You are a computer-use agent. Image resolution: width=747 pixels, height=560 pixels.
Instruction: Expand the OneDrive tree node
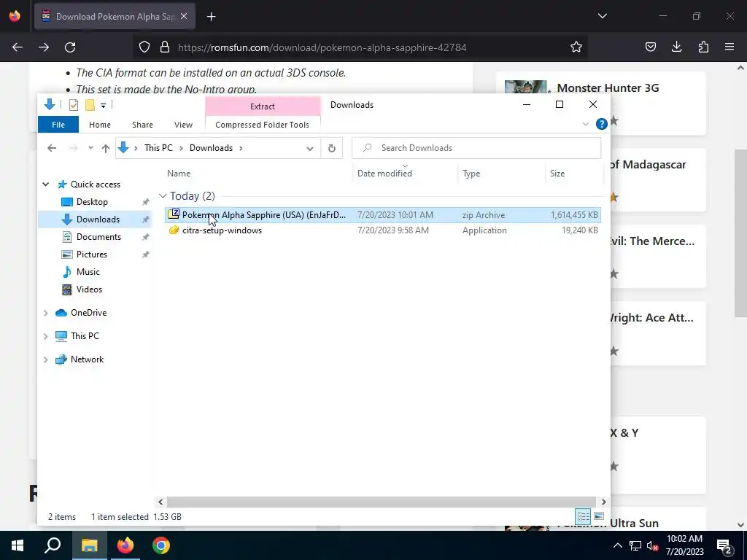tap(46, 313)
